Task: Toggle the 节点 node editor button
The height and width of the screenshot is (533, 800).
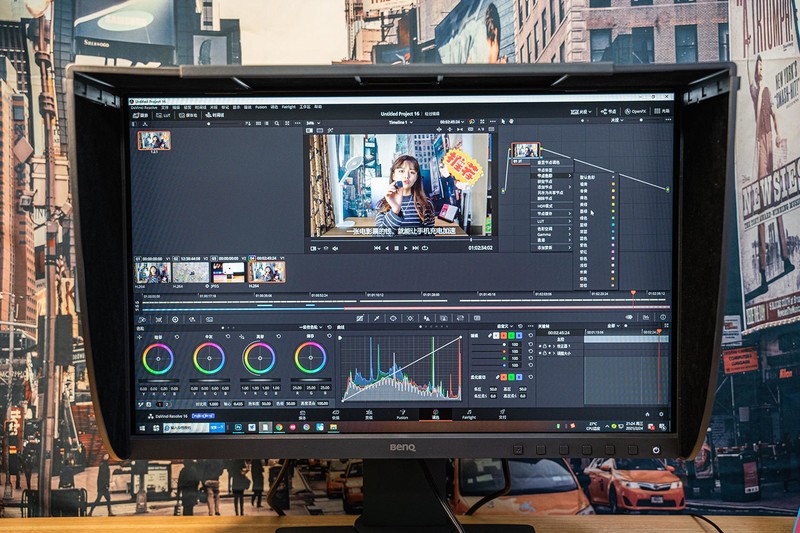Action: point(608,111)
